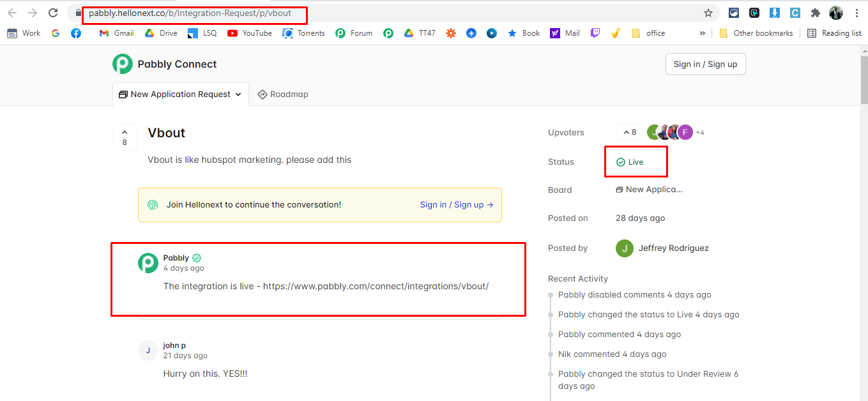Click the Sign in / Sign up button
The width and height of the screenshot is (868, 401).
[705, 64]
